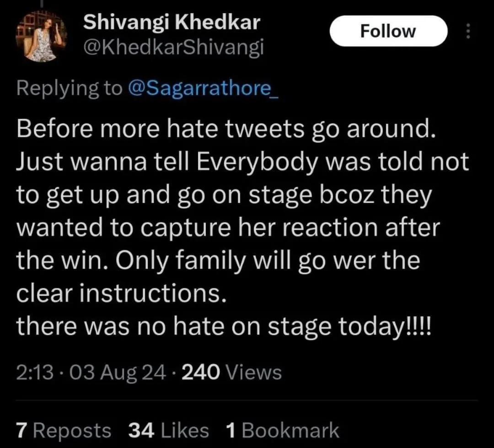The image size is (494, 448).
Task: Click the 03 Aug 24 date
Action: 118,372
